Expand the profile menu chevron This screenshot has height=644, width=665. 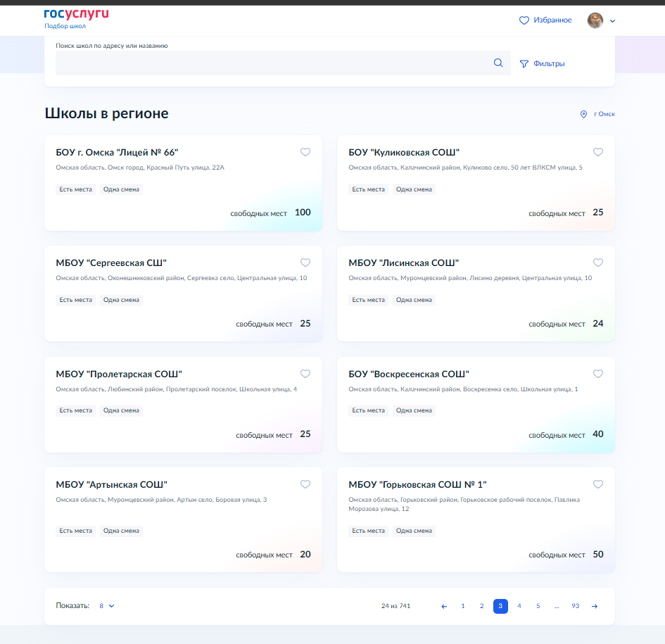click(x=612, y=21)
